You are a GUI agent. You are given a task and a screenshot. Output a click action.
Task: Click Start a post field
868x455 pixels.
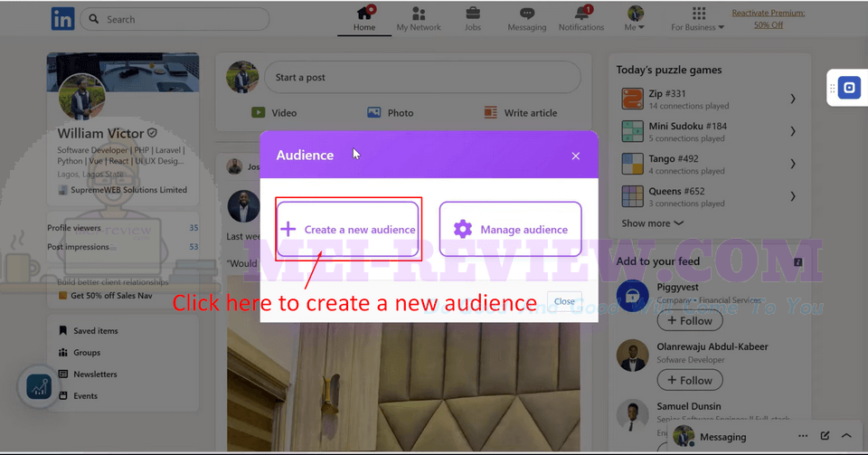[422, 78]
